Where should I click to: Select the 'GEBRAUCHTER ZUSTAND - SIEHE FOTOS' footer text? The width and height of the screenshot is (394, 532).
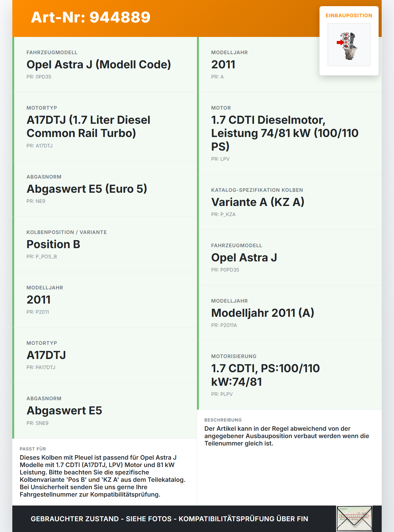[x=169, y=519]
